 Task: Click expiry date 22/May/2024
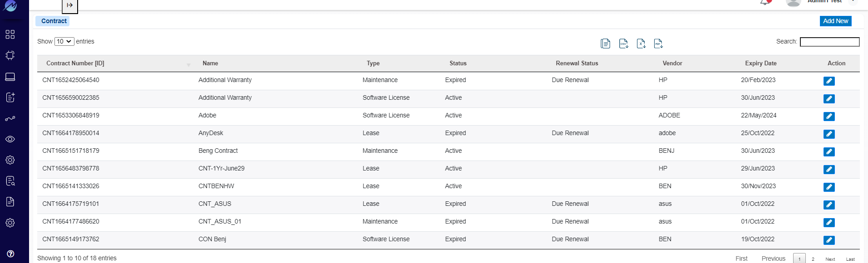coord(759,115)
